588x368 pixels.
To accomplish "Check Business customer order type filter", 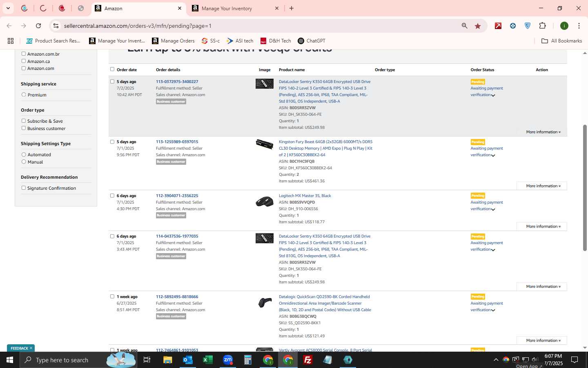I will 24,128.
